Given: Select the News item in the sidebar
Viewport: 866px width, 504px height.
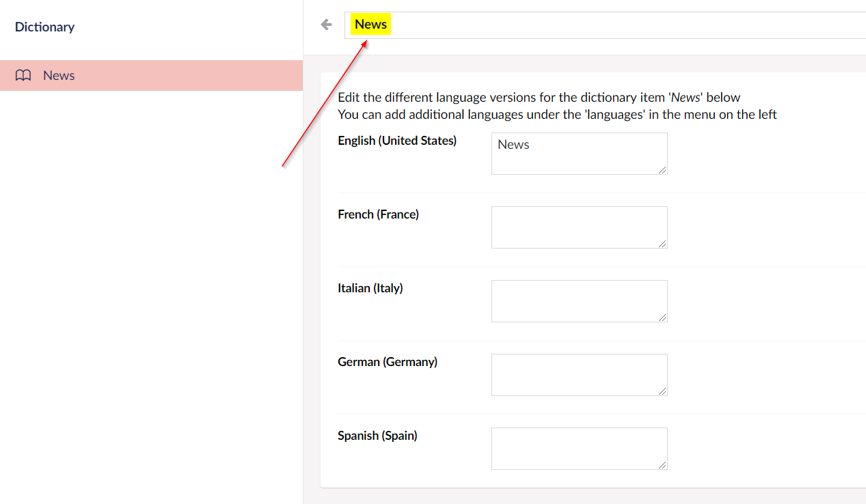Looking at the screenshot, I should point(59,76).
